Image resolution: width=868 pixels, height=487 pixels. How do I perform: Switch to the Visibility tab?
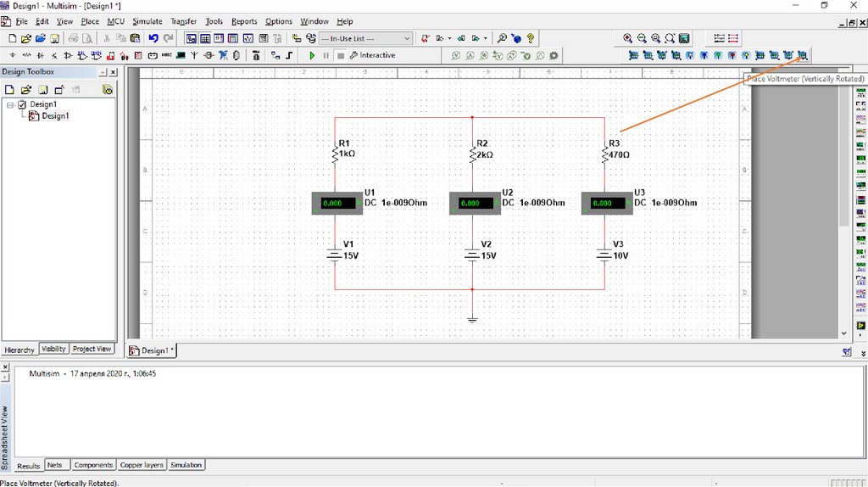(53, 349)
